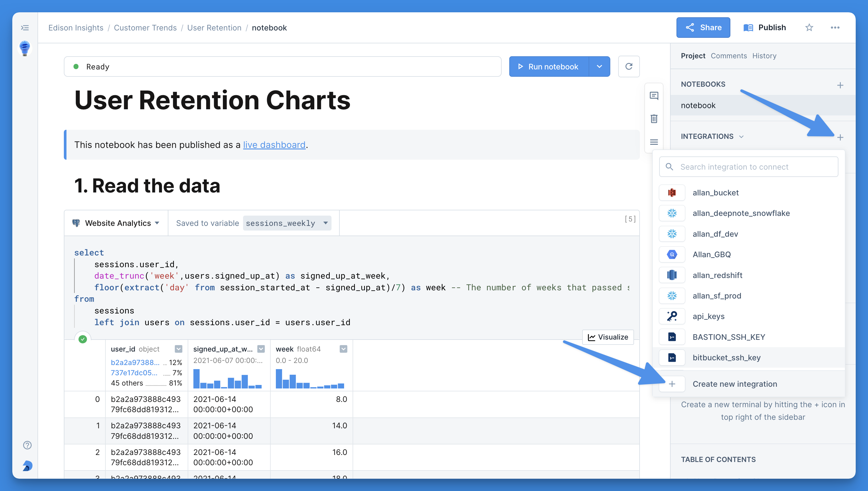Focus the Search integration to connect field

(749, 167)
